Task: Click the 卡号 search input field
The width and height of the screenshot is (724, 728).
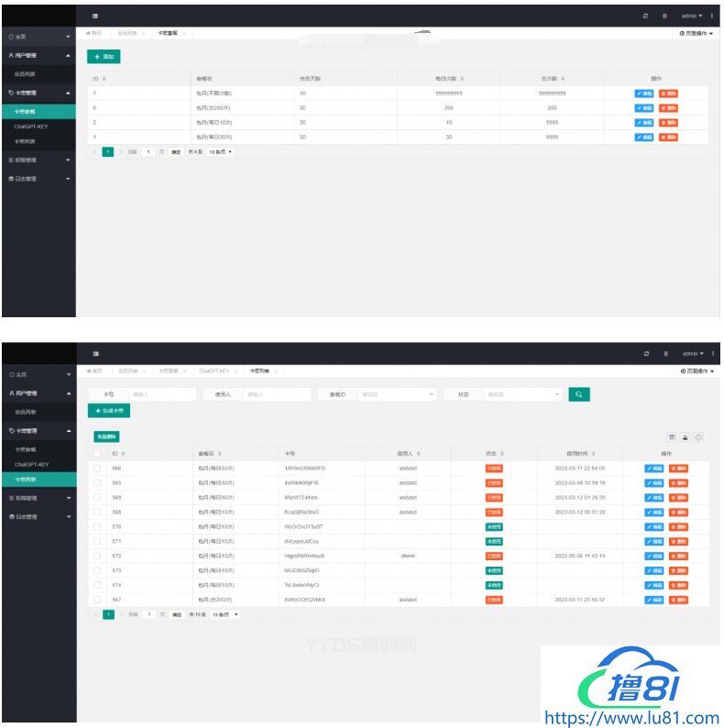Action: click(x=162, y=394)
